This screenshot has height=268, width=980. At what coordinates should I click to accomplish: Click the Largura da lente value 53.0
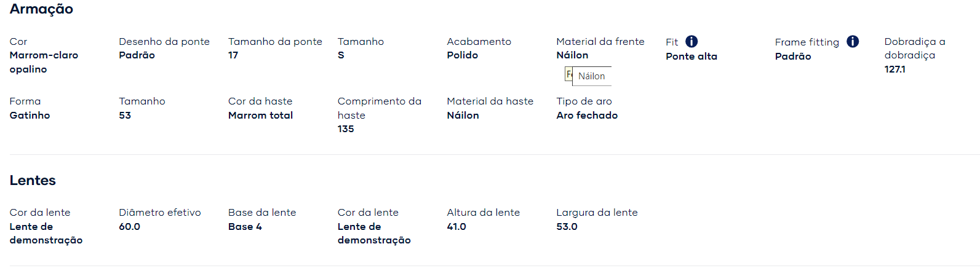pos(567,226)
